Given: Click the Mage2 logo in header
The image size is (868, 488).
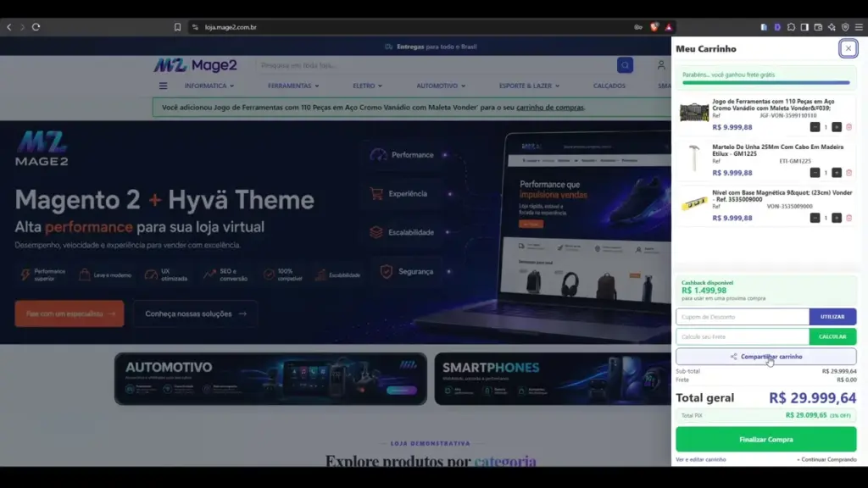Looking at the screenshot, I should pyautogui.click(x=196, y=65).
